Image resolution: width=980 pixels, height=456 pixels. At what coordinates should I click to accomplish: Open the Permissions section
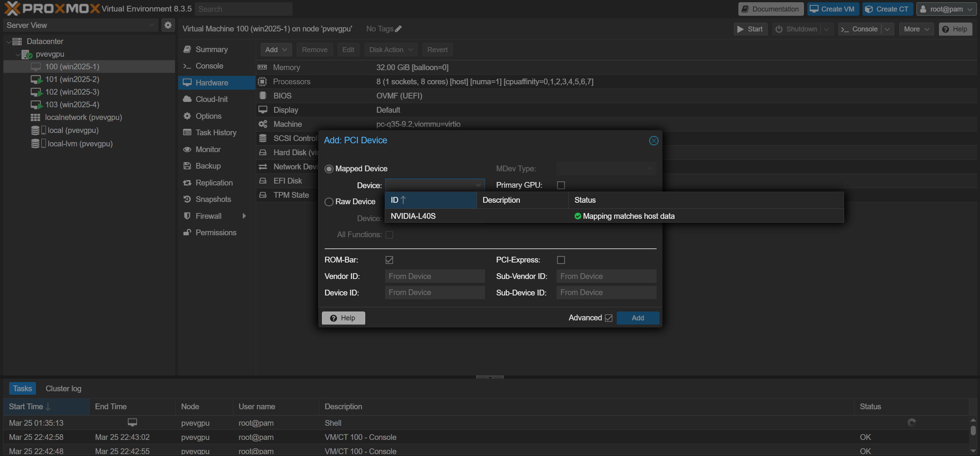216,233
